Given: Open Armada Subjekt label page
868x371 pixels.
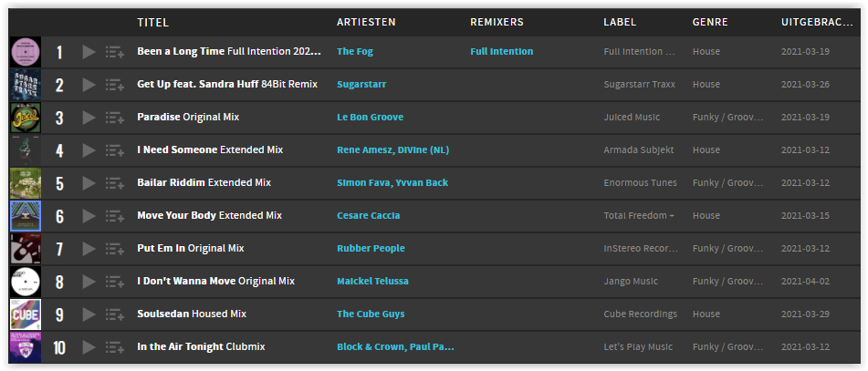Looking at the screenshot, I should click(639, 149).
